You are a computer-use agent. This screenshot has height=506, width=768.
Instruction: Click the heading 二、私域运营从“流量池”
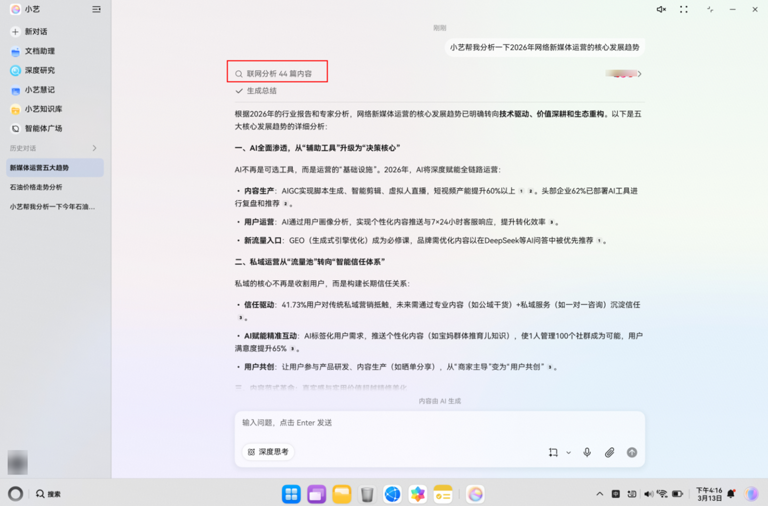coord(310,262)
